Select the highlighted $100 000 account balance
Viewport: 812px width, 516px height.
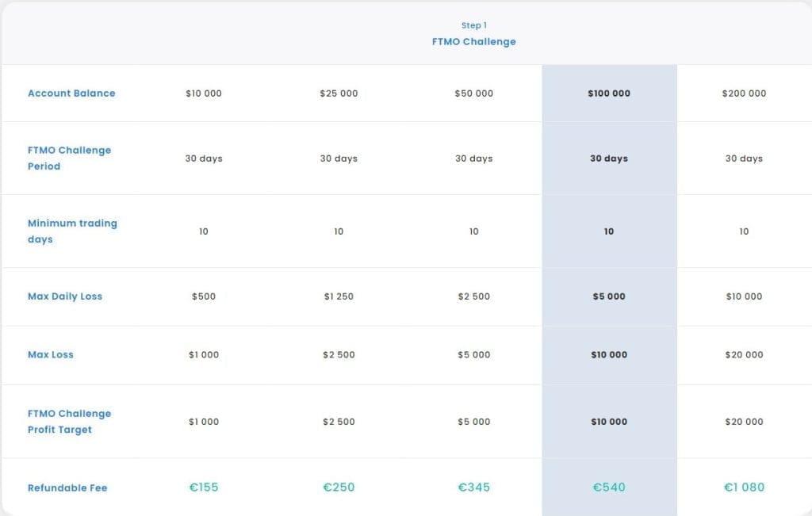tap(609, 93)
